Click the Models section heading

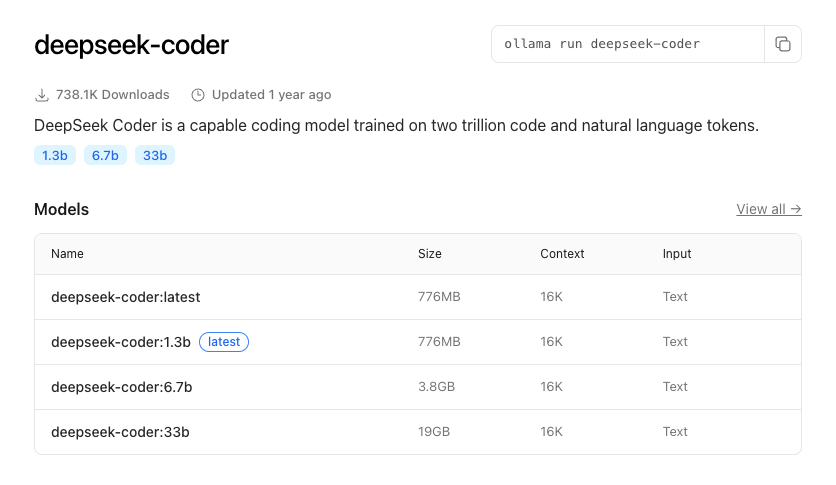click(61, 209)
